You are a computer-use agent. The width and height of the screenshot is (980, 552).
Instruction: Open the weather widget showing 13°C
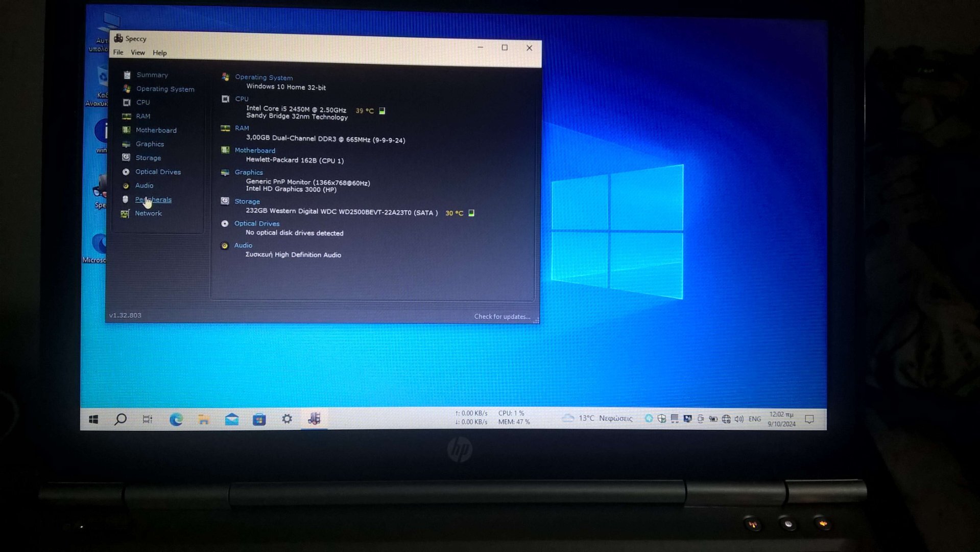click(x=596, y=418)
